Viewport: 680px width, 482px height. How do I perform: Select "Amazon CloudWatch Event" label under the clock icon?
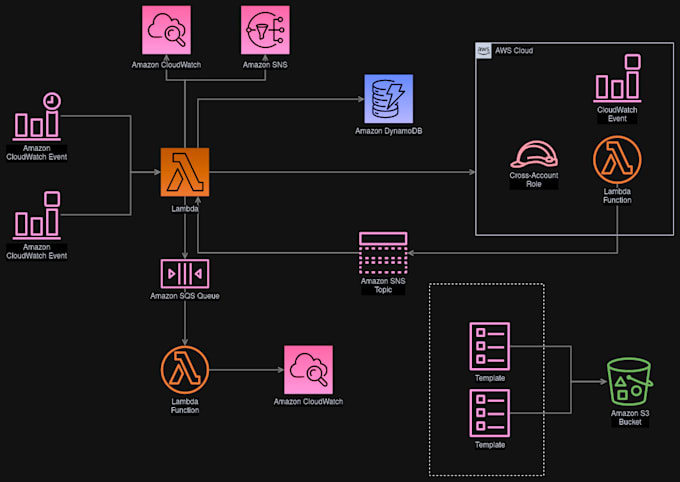37,152
